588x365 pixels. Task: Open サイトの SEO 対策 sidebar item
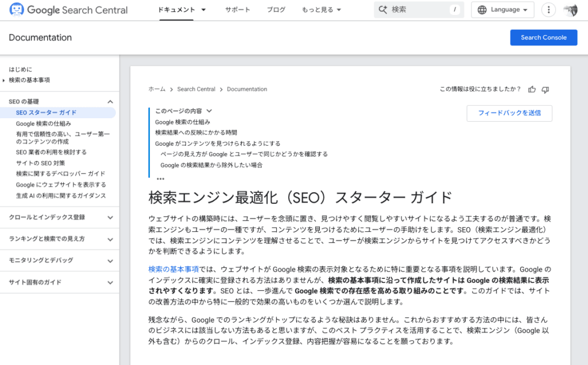41,163
